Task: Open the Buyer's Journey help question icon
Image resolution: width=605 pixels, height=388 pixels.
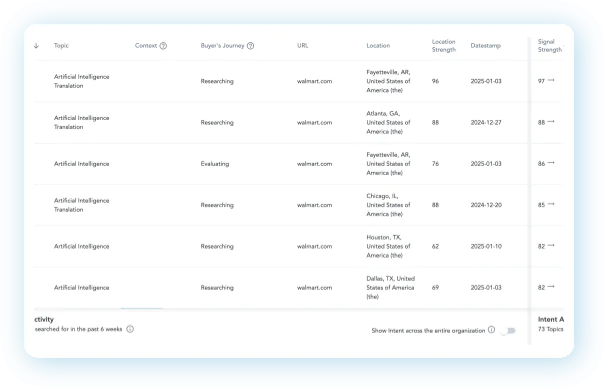Action: click(x=250, y=46)
